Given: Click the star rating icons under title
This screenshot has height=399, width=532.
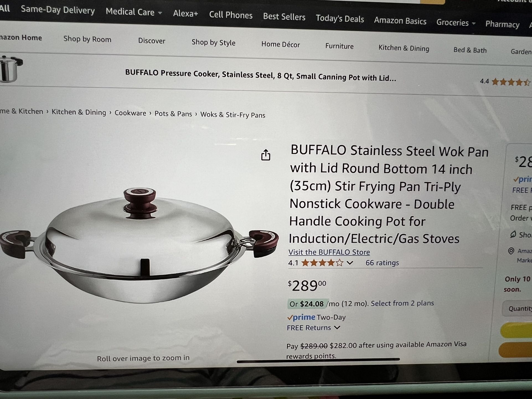Looking at the screenshot, I should tap(322, 263).
